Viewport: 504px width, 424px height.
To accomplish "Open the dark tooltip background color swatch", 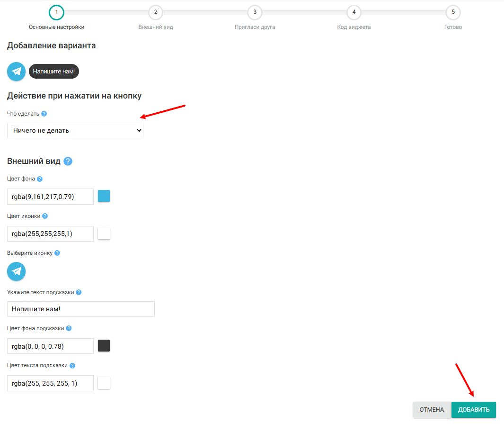I will (x=104, y=346).
